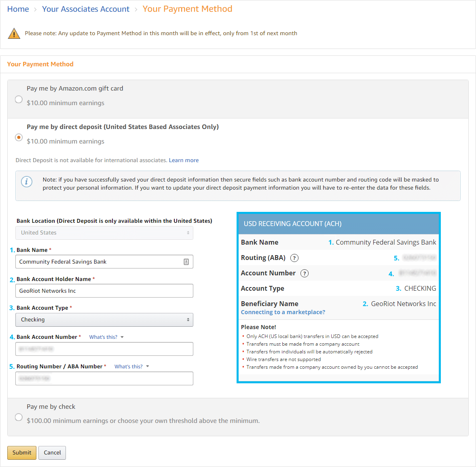
Task: Choose the pay me by check option
Action: (19, 417)
